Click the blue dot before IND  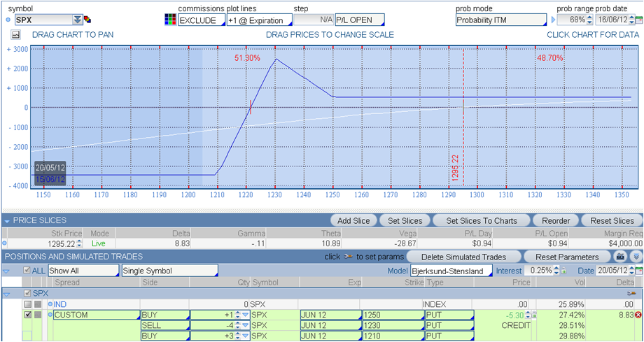[x=50, y=304]
